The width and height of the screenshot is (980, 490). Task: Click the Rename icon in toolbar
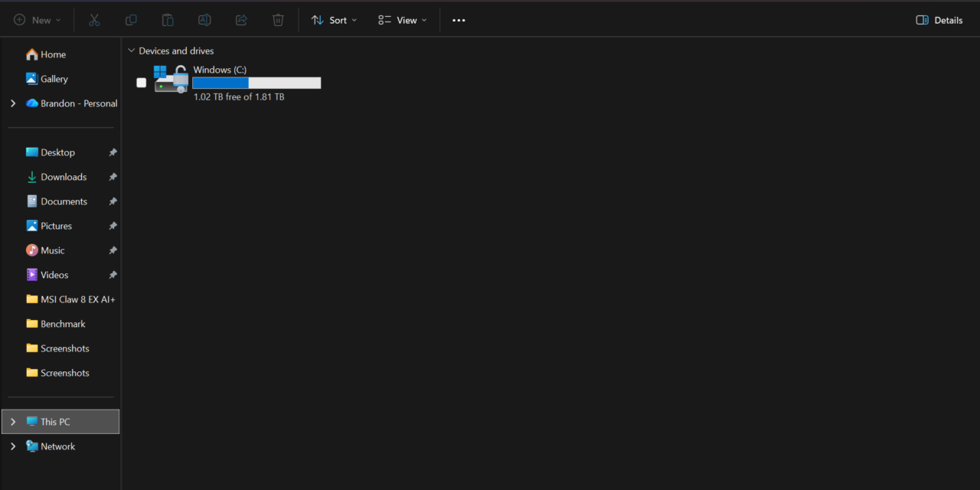point(204,20)
